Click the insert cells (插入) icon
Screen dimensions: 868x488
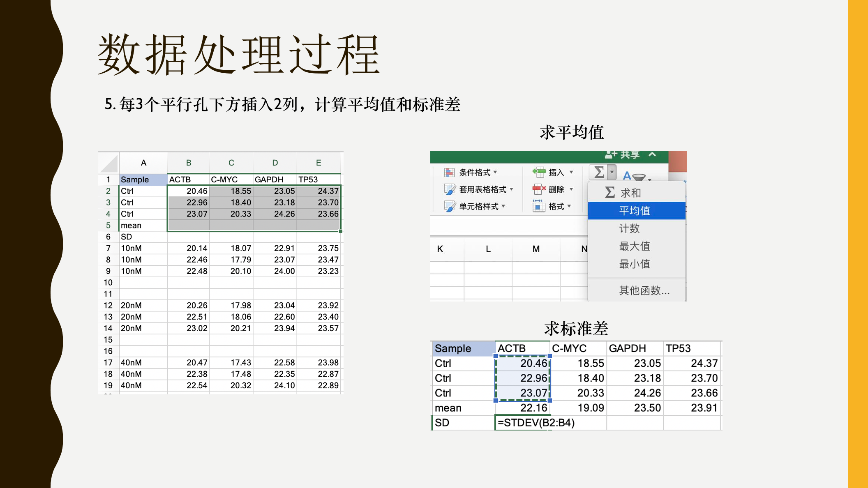[x=539, y=172]
